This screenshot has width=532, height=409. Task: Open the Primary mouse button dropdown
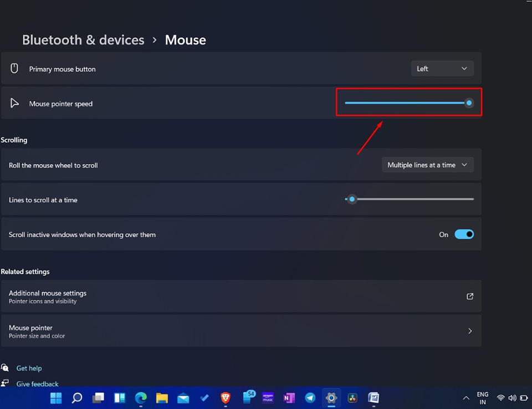coord(442,69)
